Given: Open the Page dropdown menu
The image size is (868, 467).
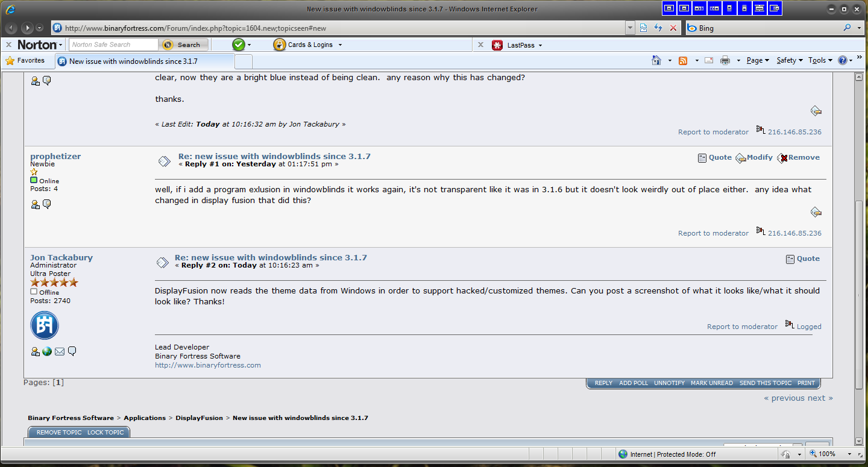Looking at the screenshot, I should (x=757, y=60).
